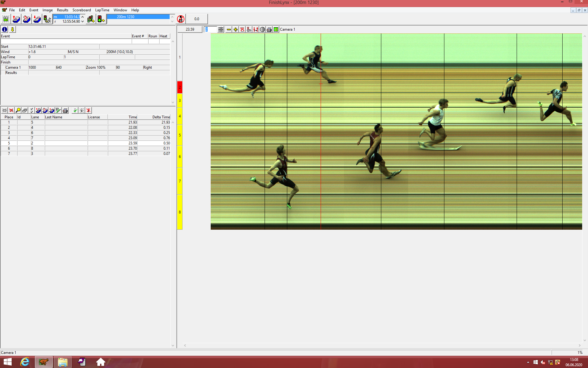Click the green slash hierarchy icon in results toolbar

click(58, 110)
